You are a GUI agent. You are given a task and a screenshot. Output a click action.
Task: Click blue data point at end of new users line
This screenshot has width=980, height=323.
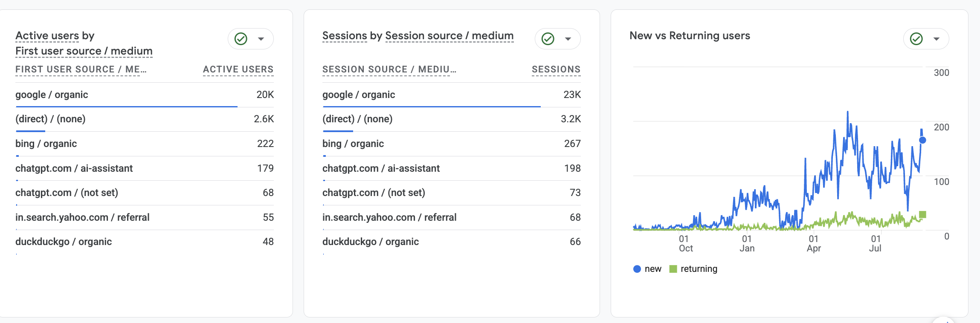click(922, 140)
